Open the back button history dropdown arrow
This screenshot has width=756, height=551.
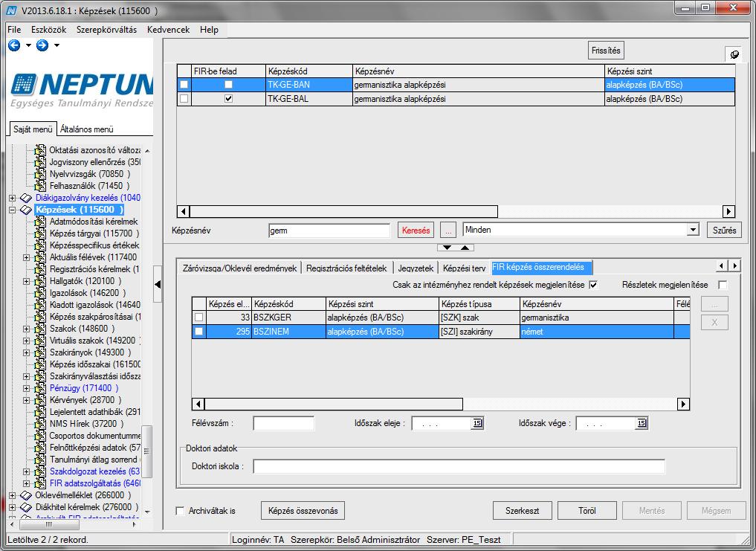28,45
